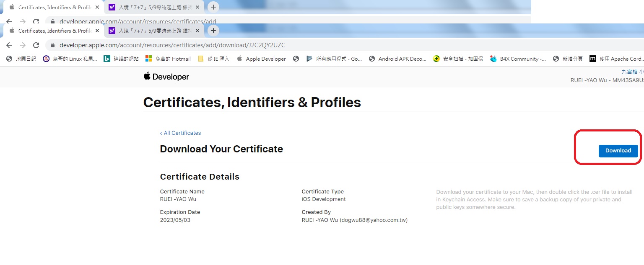Screen dimensions: 644x265
Task: Click the iOS Development type value
Action: [324, 199]
